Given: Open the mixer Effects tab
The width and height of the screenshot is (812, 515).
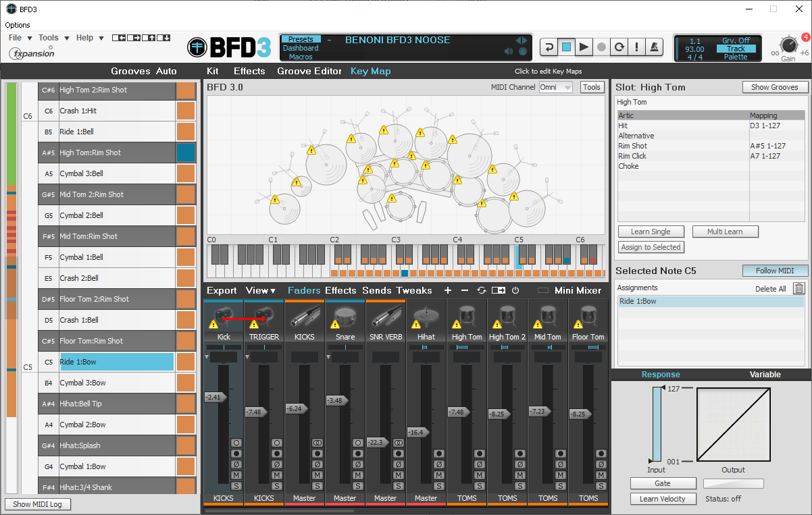Looking at the screenshot, I should (340, 290).
